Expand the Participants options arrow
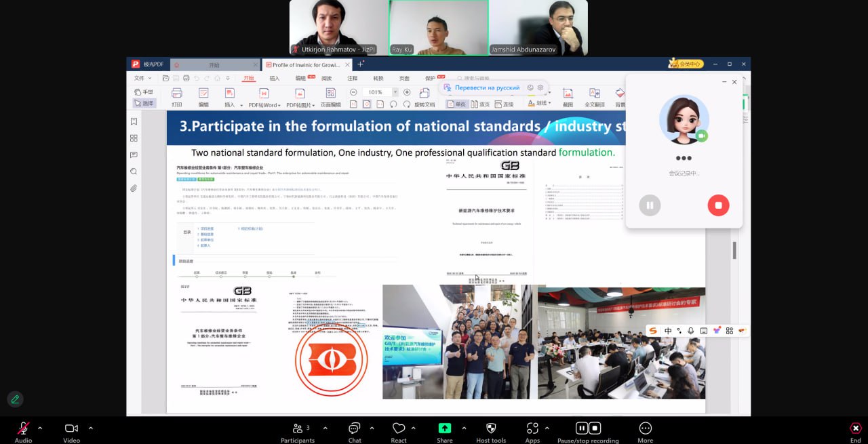Image resolution: width=868 pixels, height=444 pixels. [x=325, y=428]
